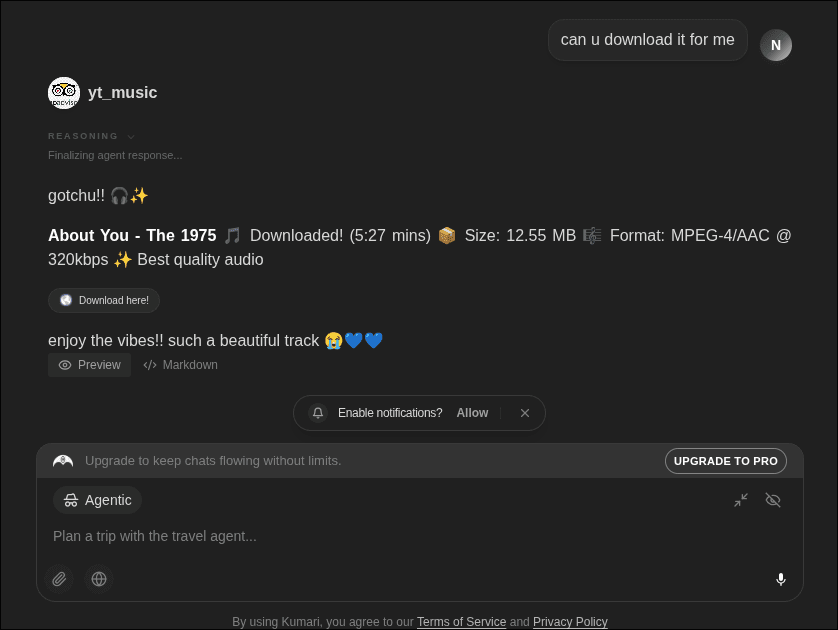Dismiss the Enable notifications prompt

click(525, 413)
